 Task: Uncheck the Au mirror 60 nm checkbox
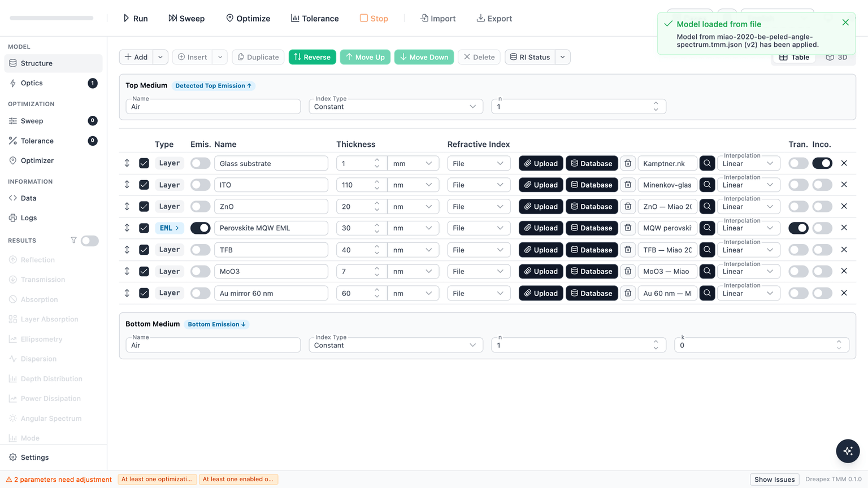(x=144, y=293)
